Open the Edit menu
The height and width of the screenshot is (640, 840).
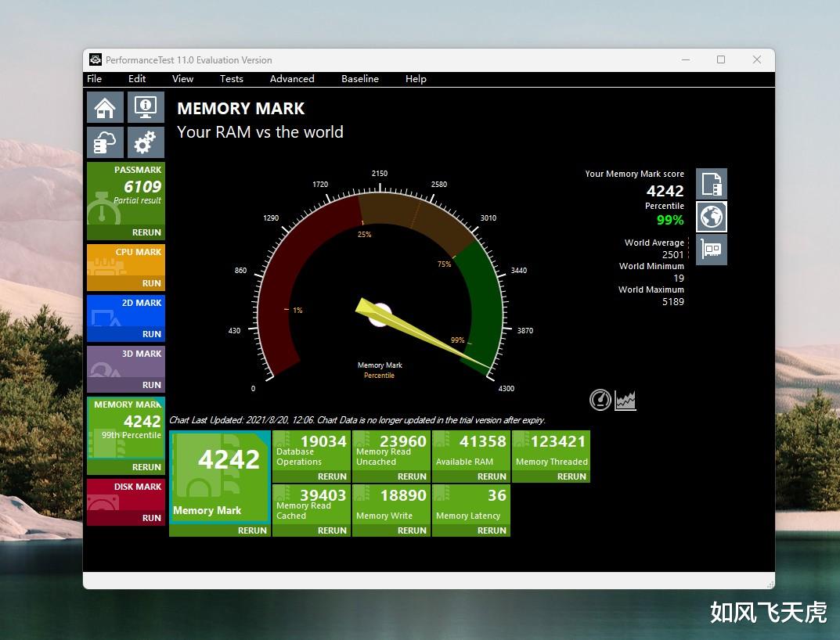click(x=136, y=79)
